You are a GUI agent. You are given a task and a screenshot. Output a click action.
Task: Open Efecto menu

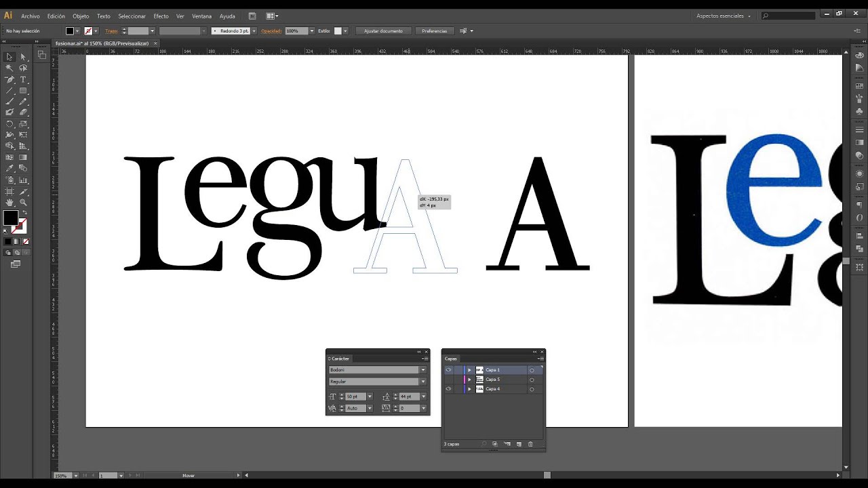click(x=161, y=16)
